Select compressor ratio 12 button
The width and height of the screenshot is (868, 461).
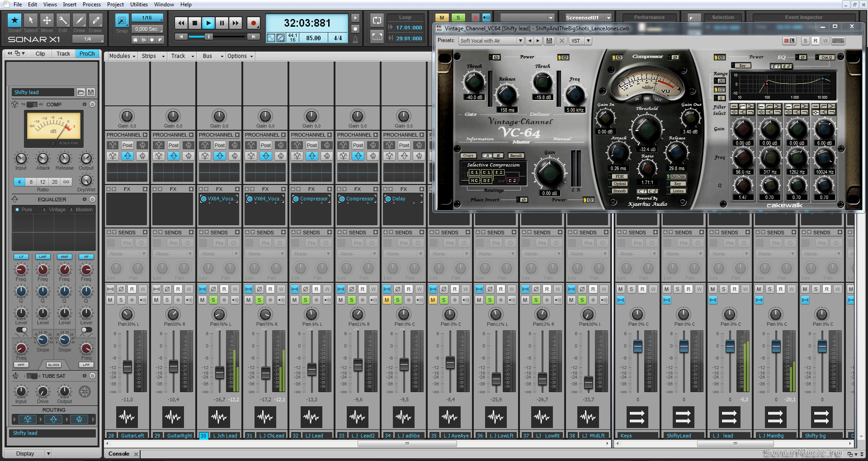42,182
